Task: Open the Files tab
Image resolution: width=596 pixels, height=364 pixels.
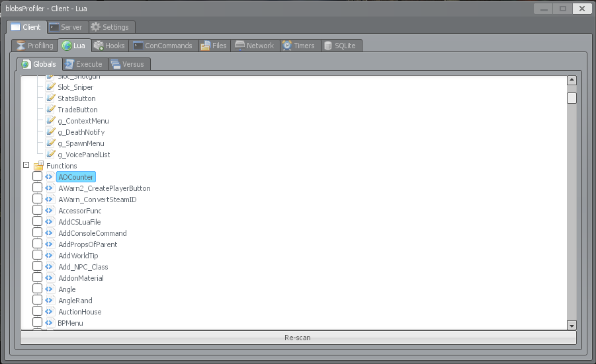Action: click(x=214, y=46)
